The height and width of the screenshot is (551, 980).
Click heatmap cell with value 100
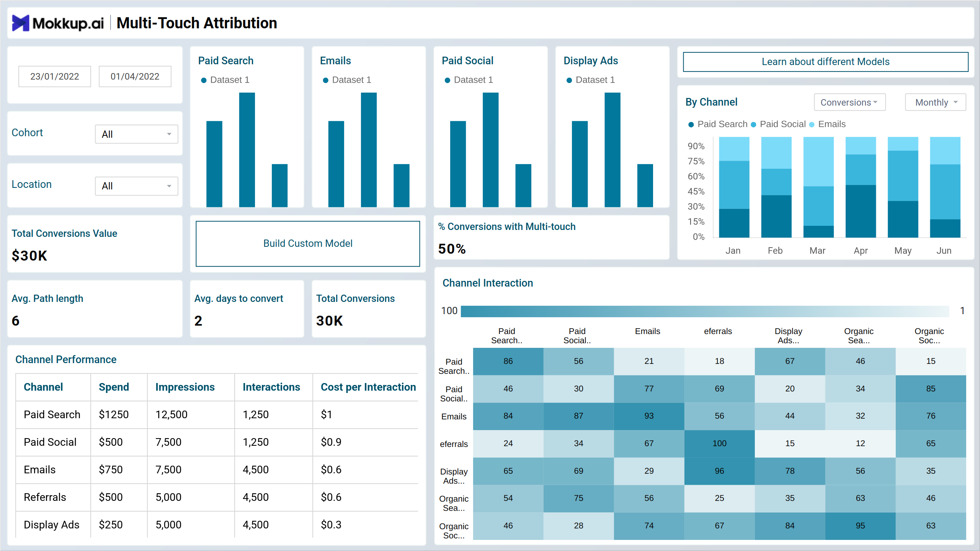tap(719, 444)
